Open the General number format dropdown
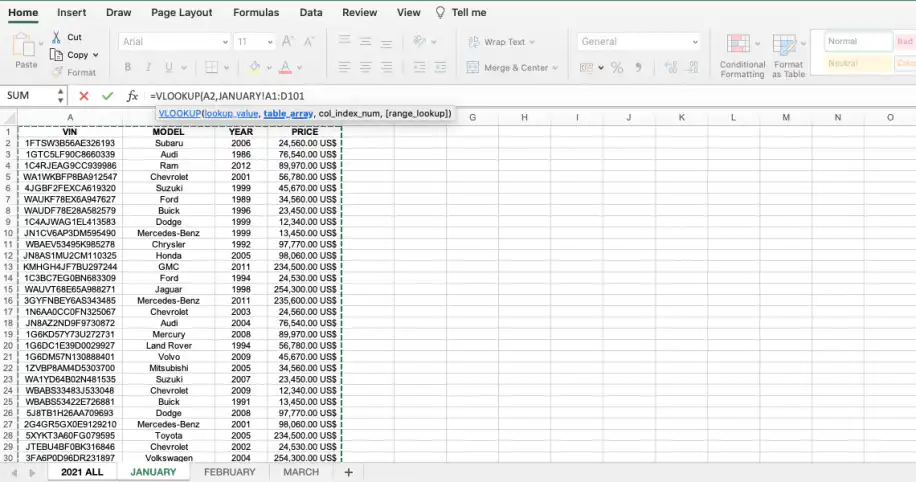Screen dimensions: 916x482 [695, 42]
